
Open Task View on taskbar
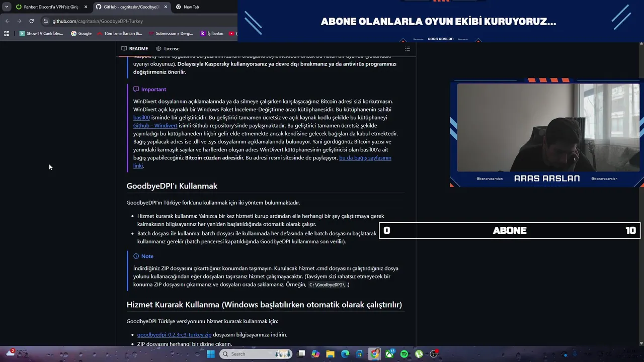301,354
